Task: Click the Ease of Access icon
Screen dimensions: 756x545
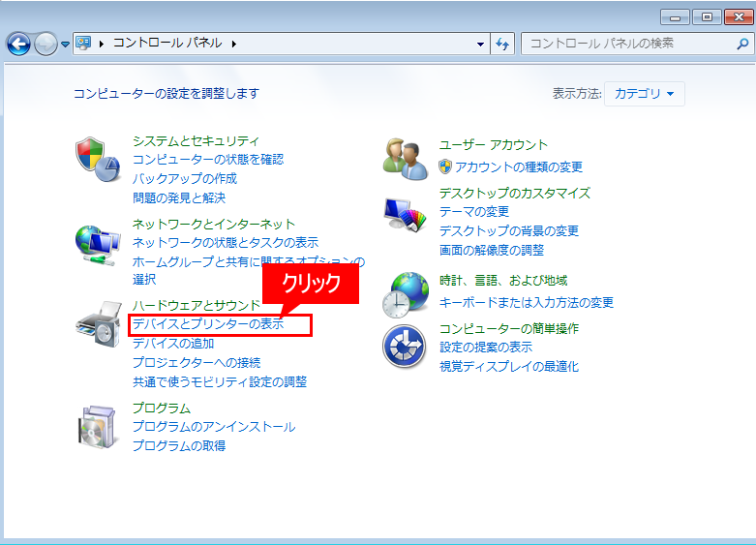Action: [405, 347]
